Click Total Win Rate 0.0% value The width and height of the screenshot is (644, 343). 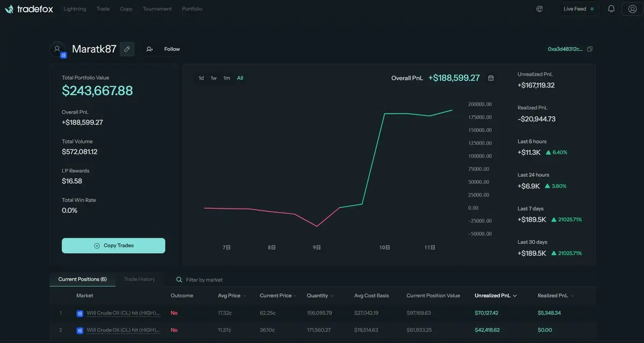70,211
